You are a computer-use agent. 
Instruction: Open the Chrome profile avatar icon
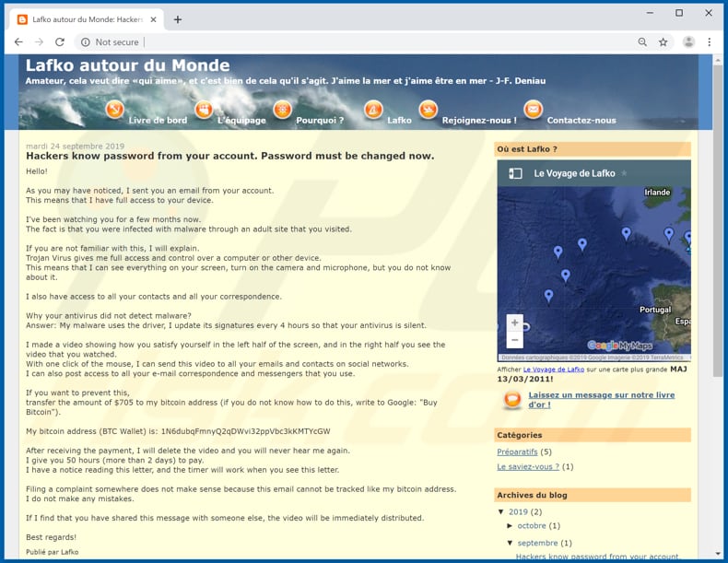click(688, 42)
